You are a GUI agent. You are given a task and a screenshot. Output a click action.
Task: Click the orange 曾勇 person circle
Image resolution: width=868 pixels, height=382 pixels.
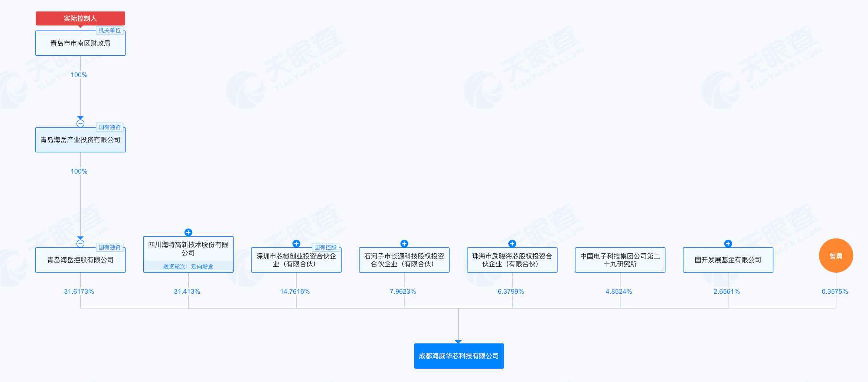click(836, 256)
